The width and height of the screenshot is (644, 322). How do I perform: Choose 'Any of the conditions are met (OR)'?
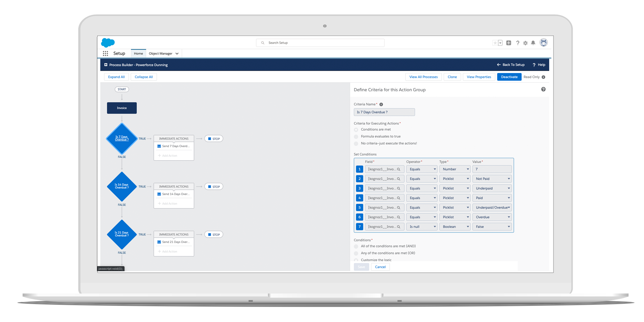click(x=356, y=253)
